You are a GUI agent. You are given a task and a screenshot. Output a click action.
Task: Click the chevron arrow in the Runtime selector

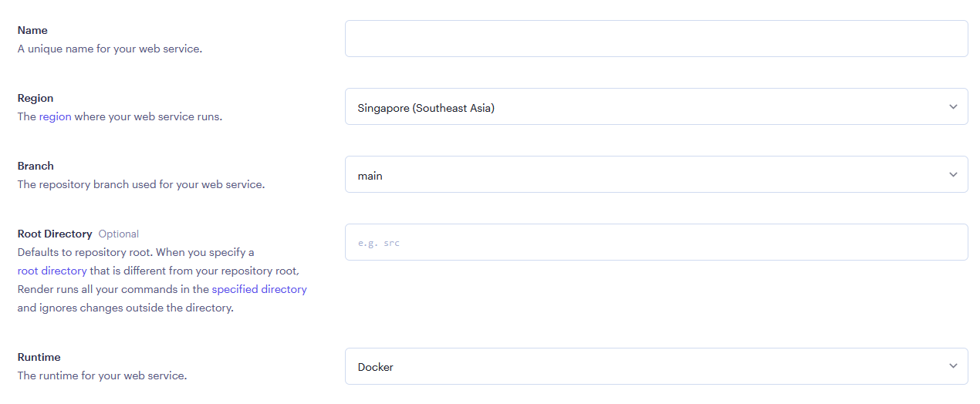click(x=953, y=366)
